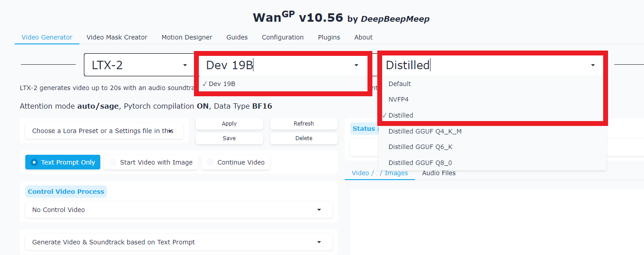
Task: Click the Refresh button
Action: click(x=304, y=124)
